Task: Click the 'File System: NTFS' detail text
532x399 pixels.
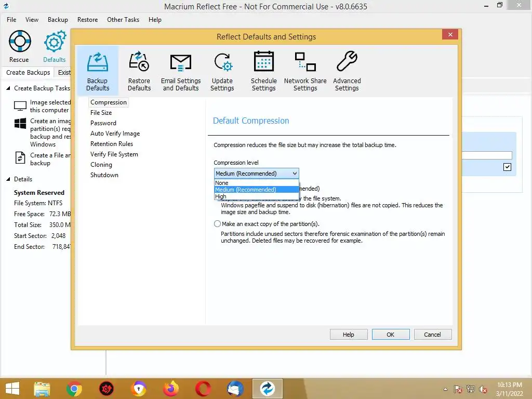Action: [38, 203]
